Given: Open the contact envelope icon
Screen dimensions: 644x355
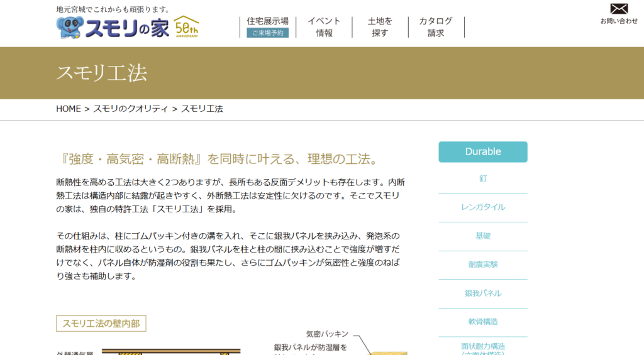Looking at the screenshot, I should 619,9.
